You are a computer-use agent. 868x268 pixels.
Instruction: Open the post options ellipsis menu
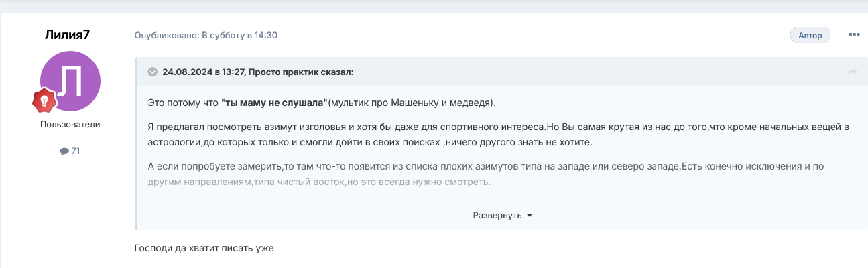click(x=854, y=35)
